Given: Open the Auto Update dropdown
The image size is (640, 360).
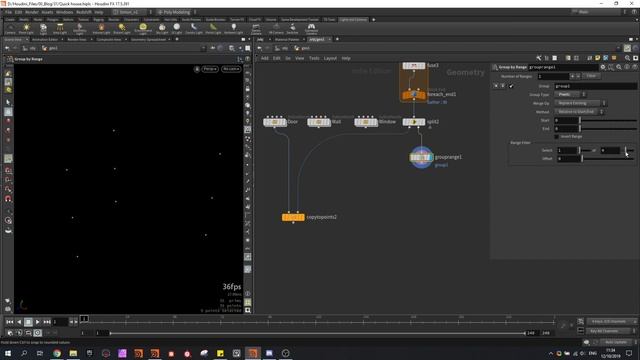Looking at the screenshot, I should pyautogui.click(x=619, y=342).
